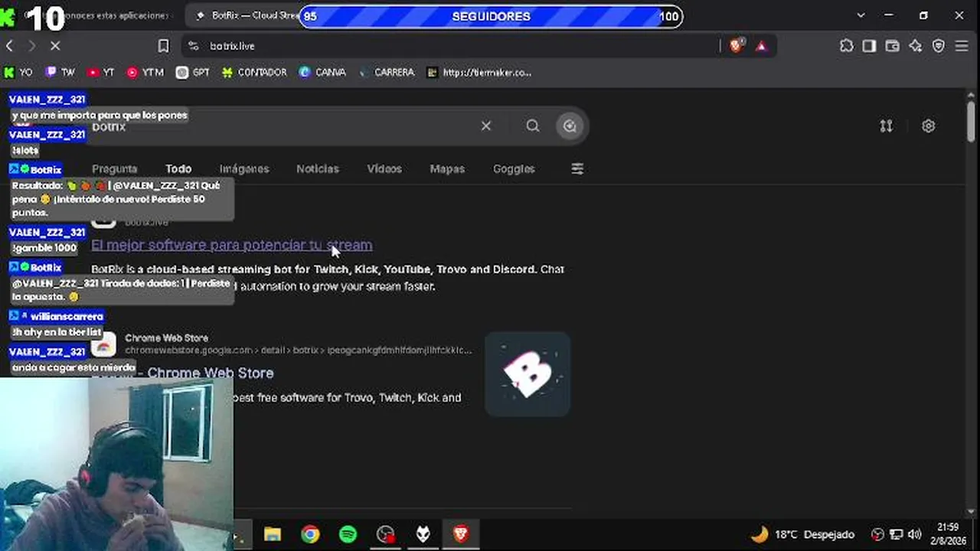Click the chat message '!gamble 1000'
Viewport: 980px width, 551px height.
44,248
